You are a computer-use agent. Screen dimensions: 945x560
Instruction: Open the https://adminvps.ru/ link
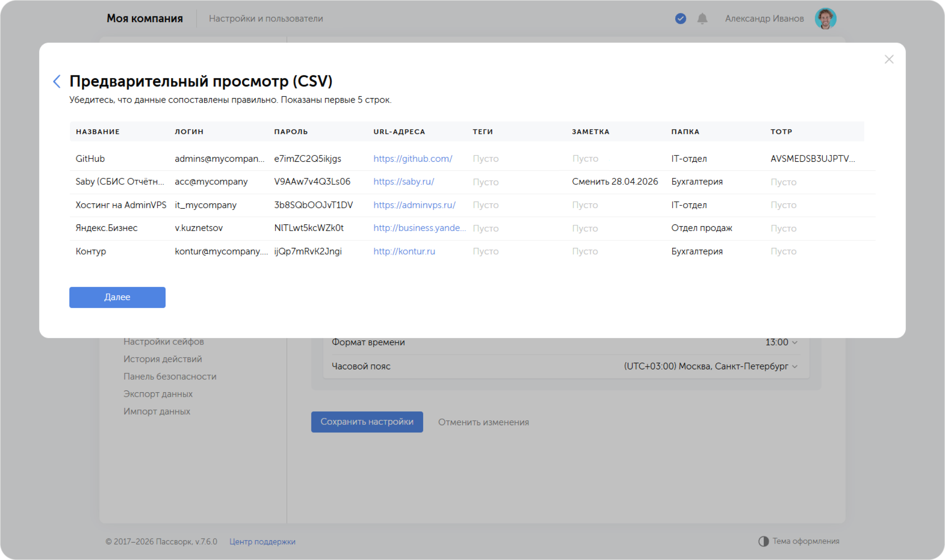tap(414, 205)
